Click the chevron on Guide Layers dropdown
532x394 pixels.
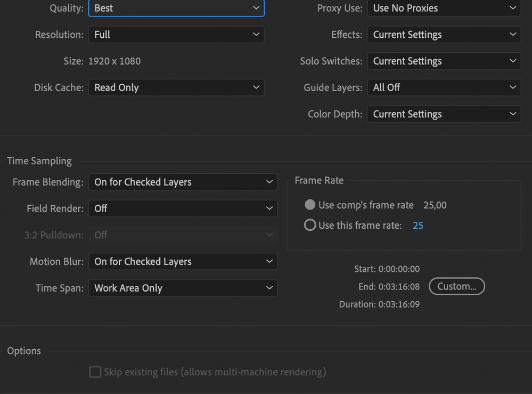[x=513, y=87]
